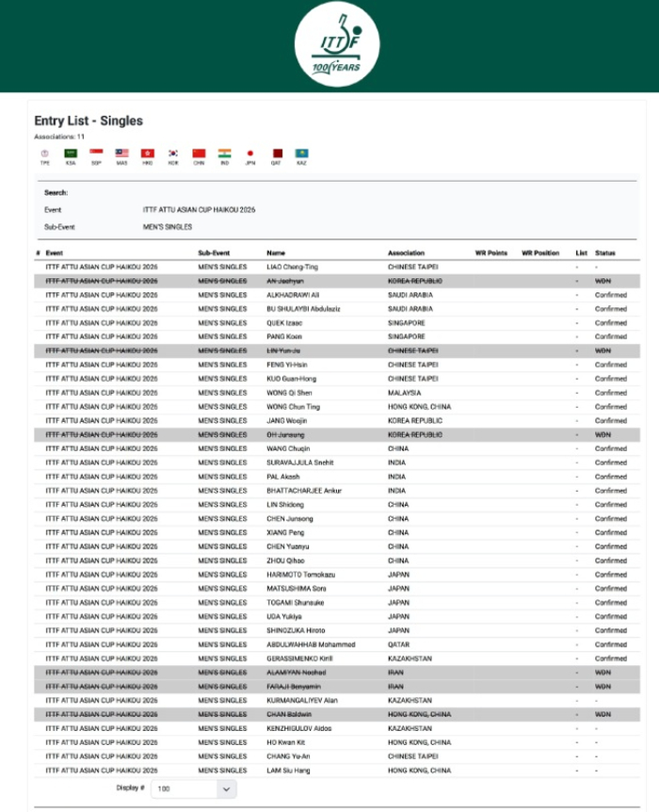This screenshot has width=659, height=812.
Task: Sort by the Association column header
Action: (x=406, y=253)
